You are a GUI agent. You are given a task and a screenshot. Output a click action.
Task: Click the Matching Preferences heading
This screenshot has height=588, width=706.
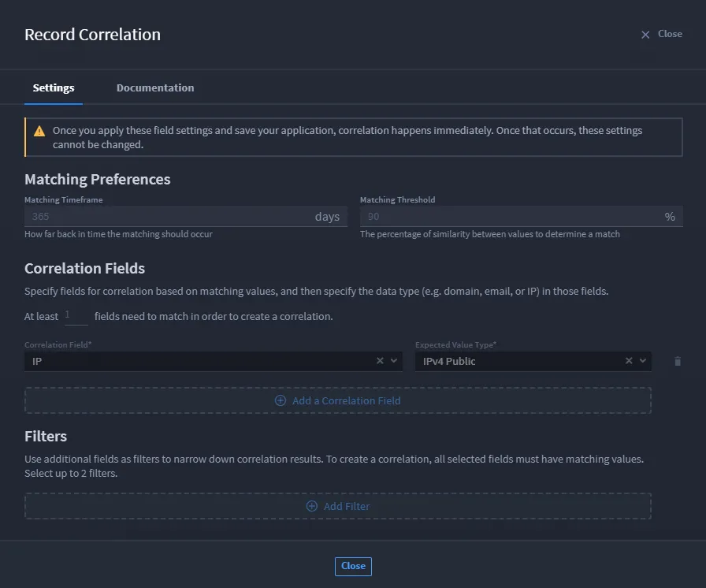(97, 179)
